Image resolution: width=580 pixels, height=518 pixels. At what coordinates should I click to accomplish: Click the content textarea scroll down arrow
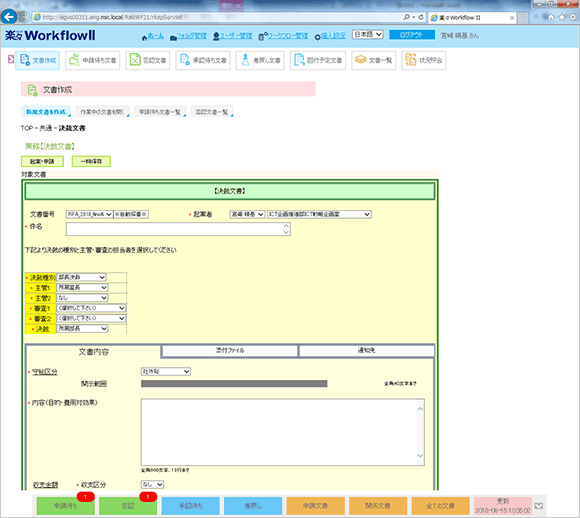click(x=420, y=455)
